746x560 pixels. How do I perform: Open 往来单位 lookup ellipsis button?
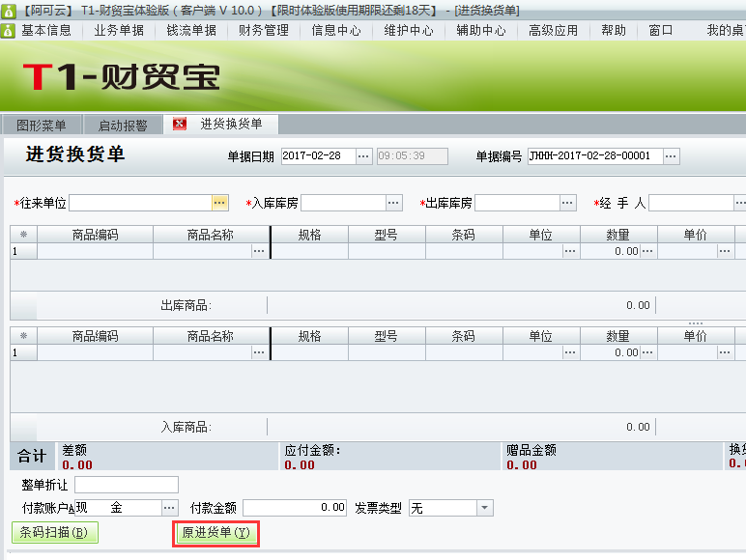(x=219, y=203)
